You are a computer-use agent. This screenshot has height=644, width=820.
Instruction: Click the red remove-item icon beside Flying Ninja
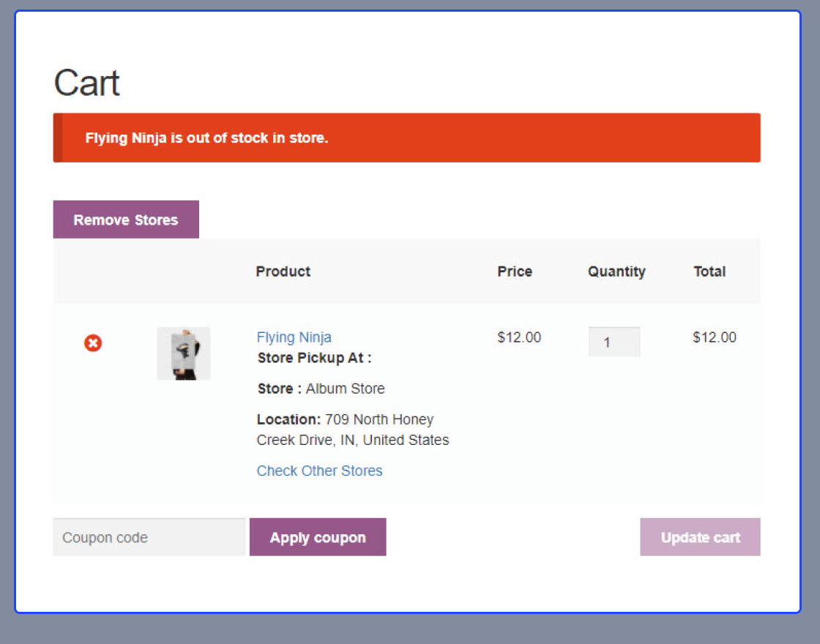[93, 343]
